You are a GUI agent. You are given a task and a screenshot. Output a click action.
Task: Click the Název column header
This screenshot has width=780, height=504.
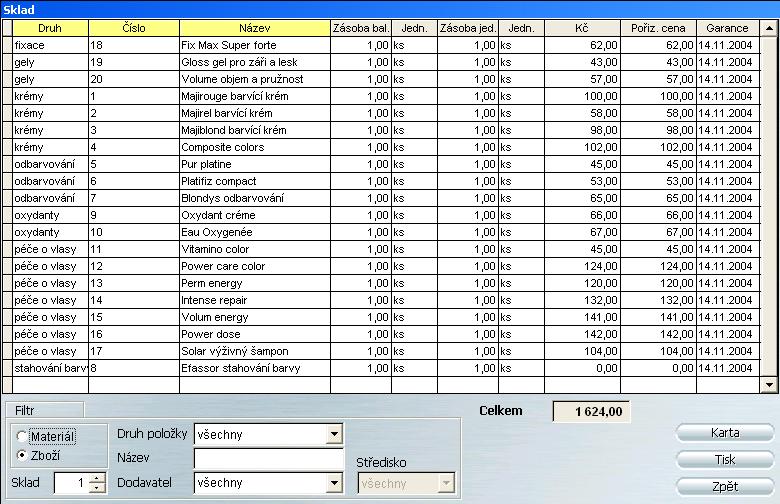pos(253,28)
